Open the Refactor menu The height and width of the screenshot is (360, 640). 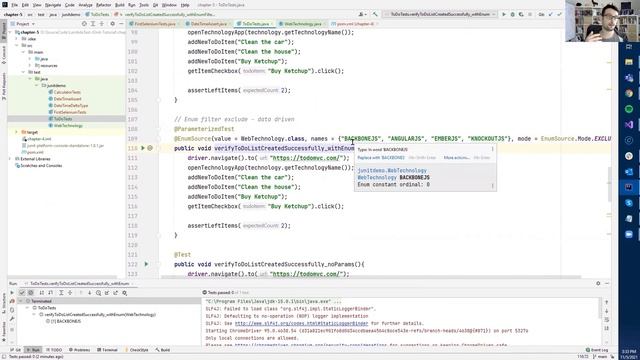click(x=103, y=5)
